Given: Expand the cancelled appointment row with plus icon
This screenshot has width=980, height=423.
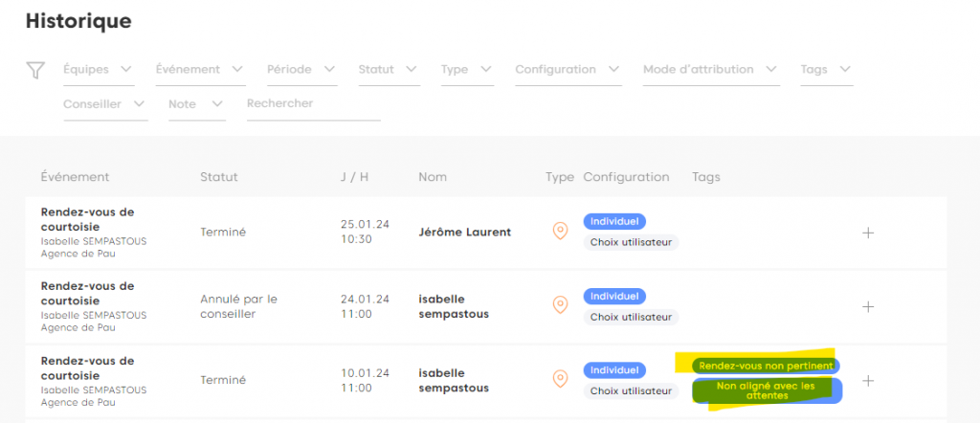Looking at the screenshot, I should coord(868,306).
